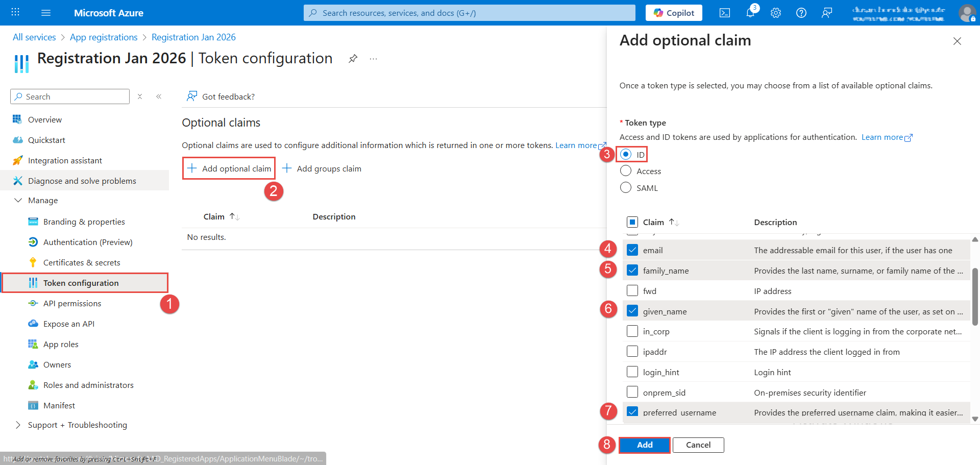Collapse the Manage section in sidebar
The height and width of the screenshot is (465, 980).
[18, 200]
